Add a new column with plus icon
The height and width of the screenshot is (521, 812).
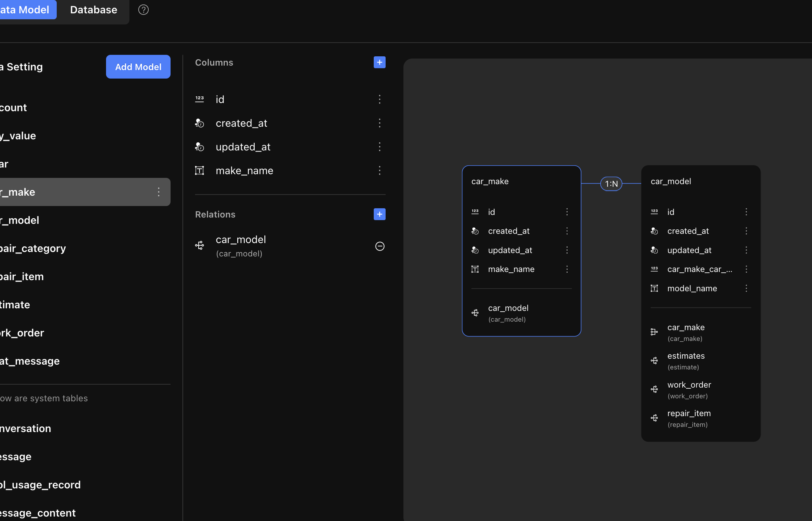pos(379,62)
